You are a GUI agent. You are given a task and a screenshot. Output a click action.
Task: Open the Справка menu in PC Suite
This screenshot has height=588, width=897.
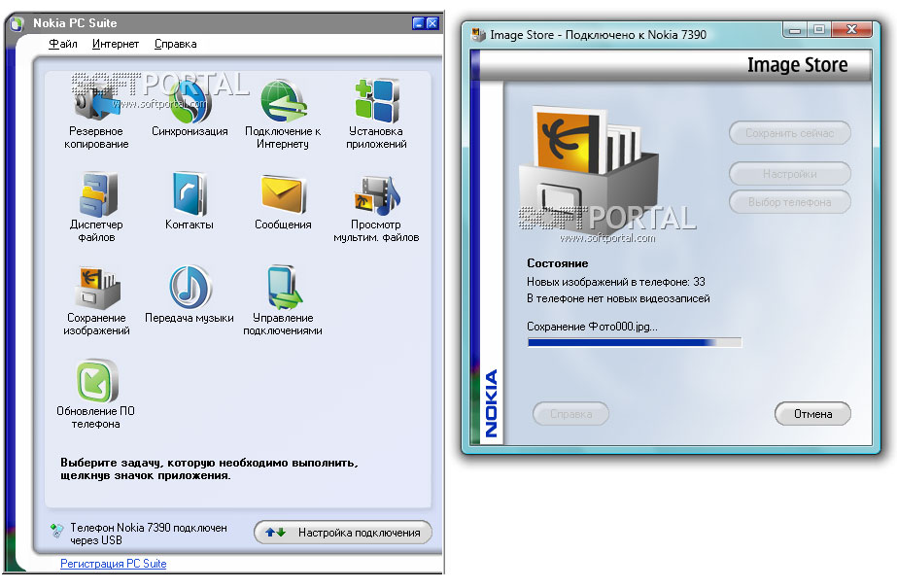pos(175,44)
